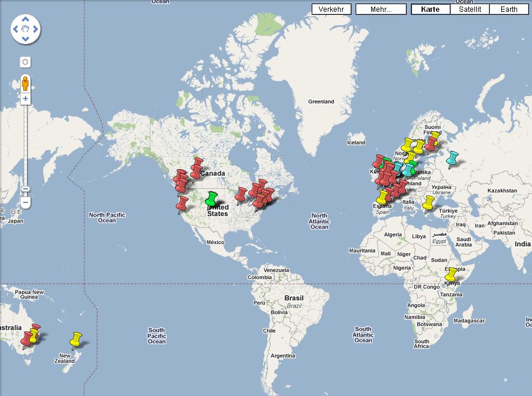Open the Mehr... options button
Screen dimensions: 532x396
pyautogui.click(x=381, y=9)
